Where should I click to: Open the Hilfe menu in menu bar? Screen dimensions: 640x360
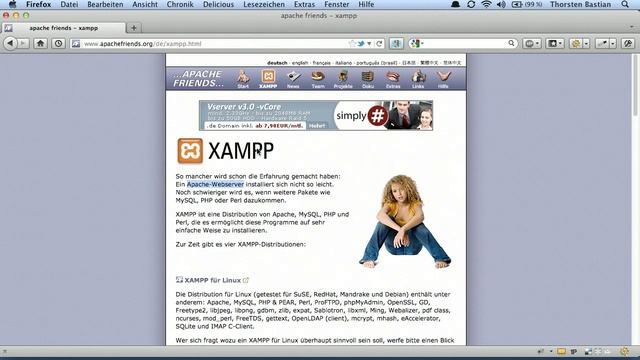click(366, 4)
